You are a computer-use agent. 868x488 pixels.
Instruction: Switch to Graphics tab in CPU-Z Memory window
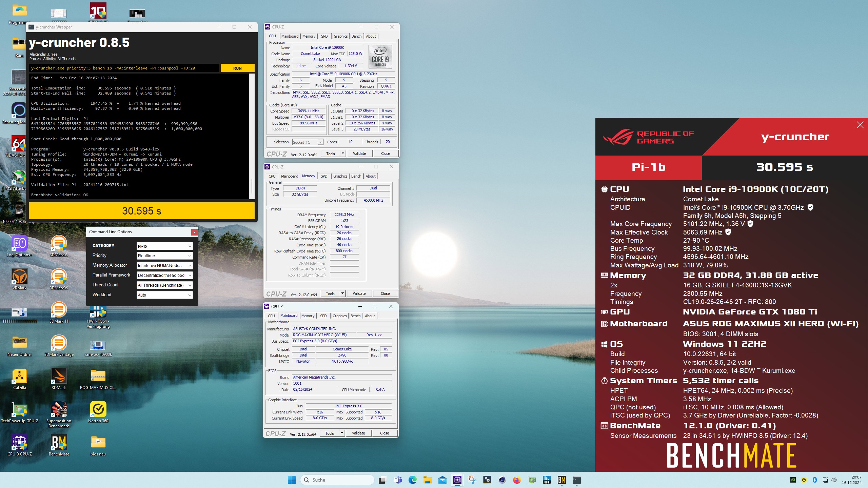(340, 176)
